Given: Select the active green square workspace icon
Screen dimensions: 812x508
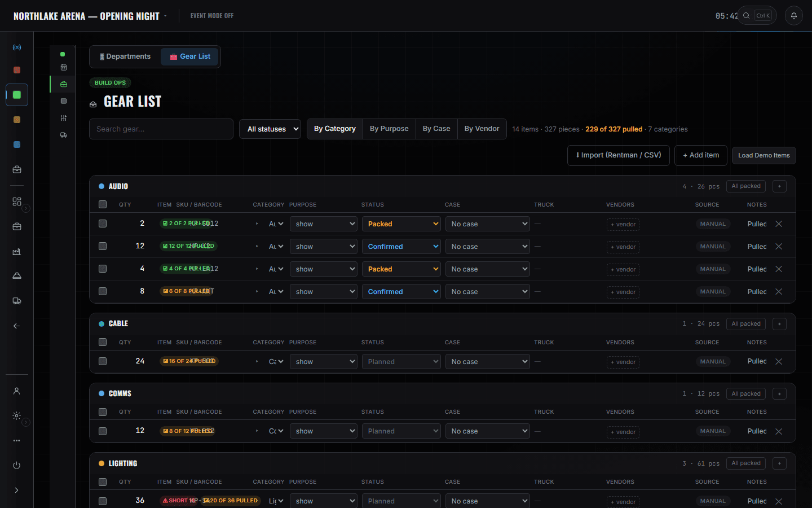Looking at the screenshot, I should tap(17, 95).
